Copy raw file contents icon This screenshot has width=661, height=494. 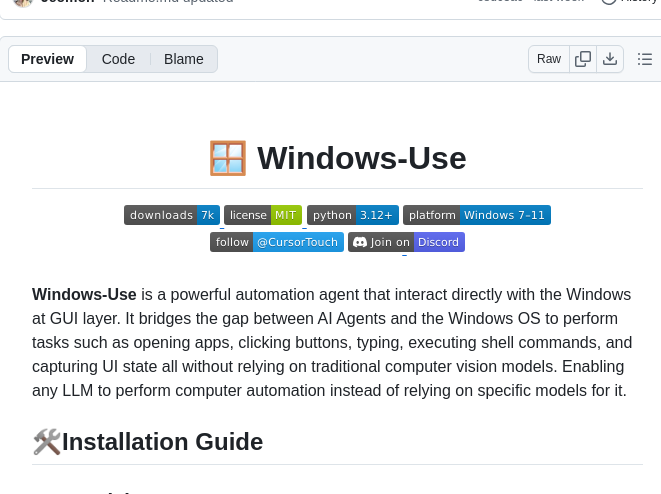[583, 59]
